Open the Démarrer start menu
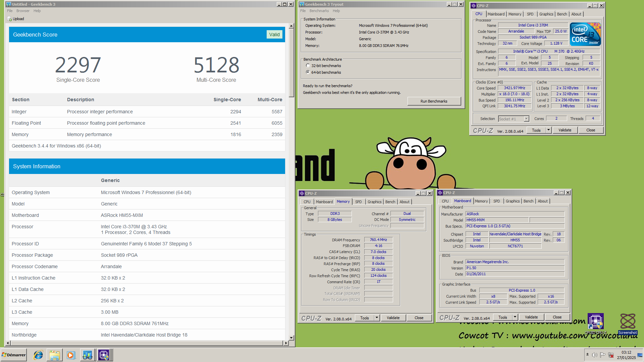Screen dimensions: 644x362 (x=14, y=355)
